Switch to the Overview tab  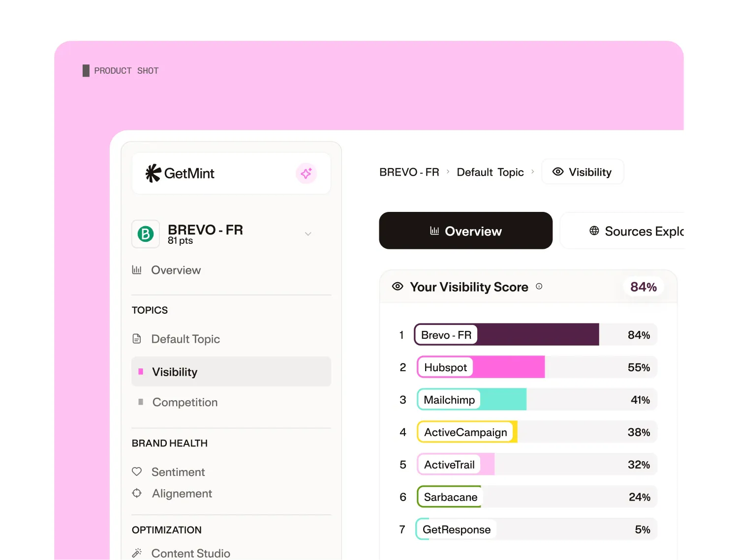coord(466,231)
